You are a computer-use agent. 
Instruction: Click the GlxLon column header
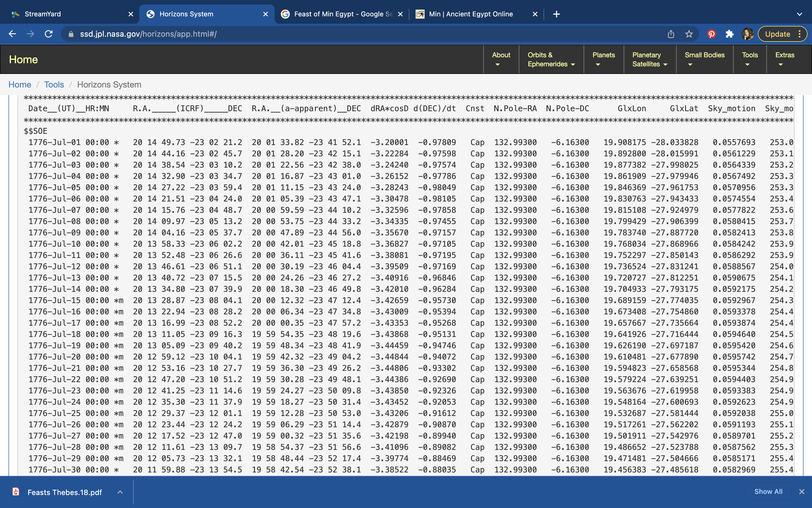click(x=632, y=109)
